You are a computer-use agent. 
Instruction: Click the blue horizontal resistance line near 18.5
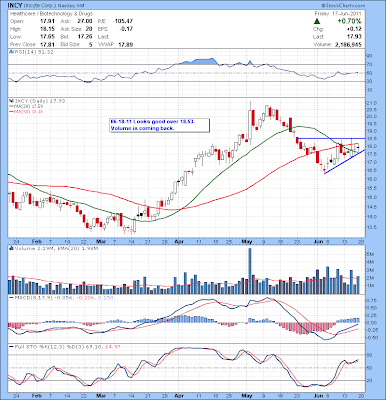click(x=331, y=138)
